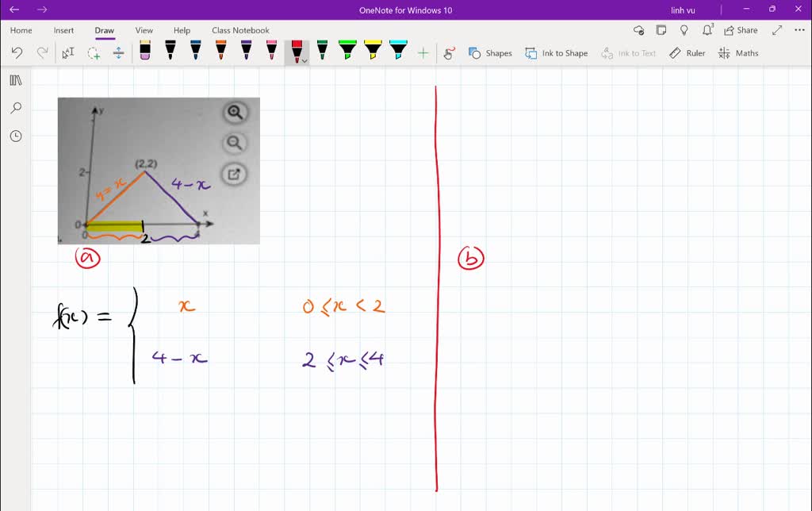Toggle the notebook navigation pane
The width and height of the screenshot is (812, 511).
16,79
